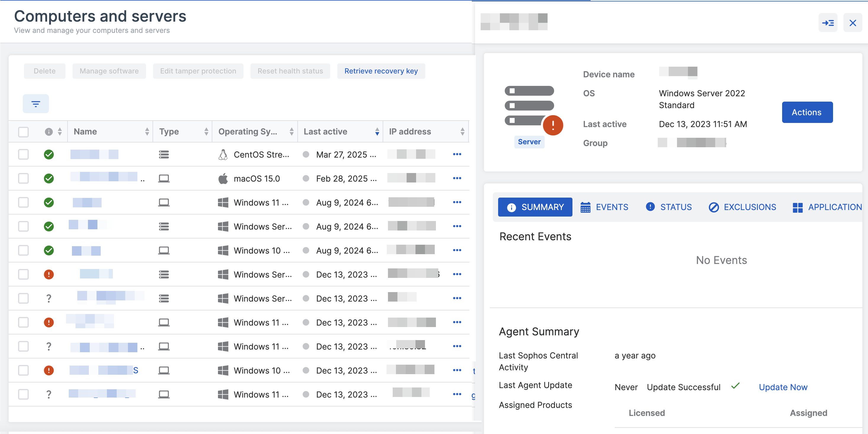
Task: Check the CentOS Stream row checkbox
Action: tap(23, 154)
